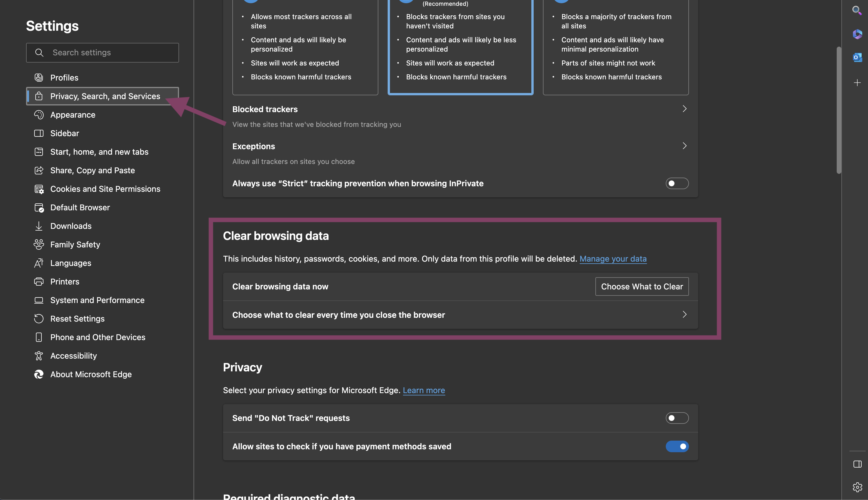Click the Microsoft Edge logo icon
The width and height of the screenshot is (868, 500).
(39, 374)
